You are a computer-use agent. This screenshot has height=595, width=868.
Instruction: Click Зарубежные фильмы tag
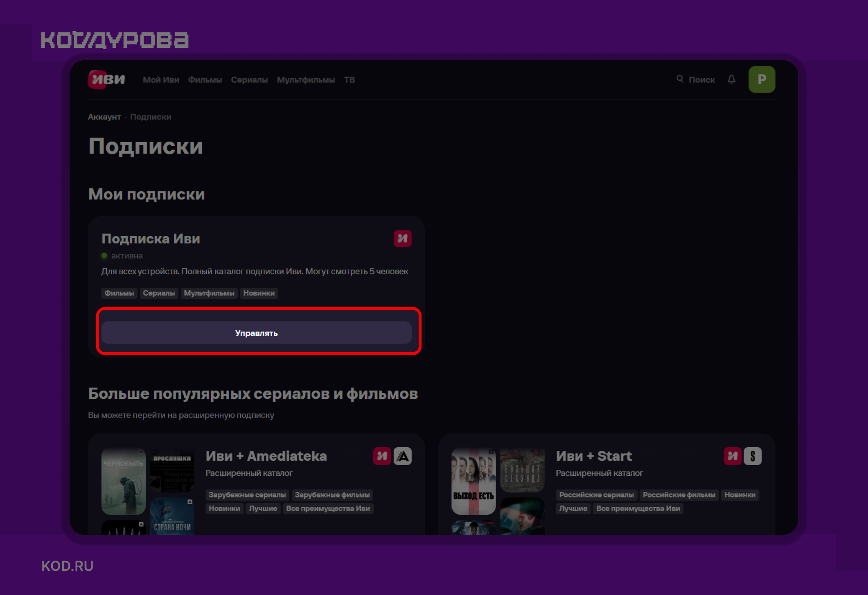tap(332, 495)
